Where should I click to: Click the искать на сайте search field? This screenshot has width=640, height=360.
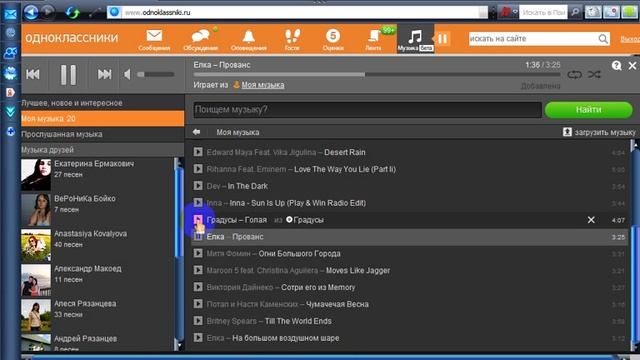point(533,39)
